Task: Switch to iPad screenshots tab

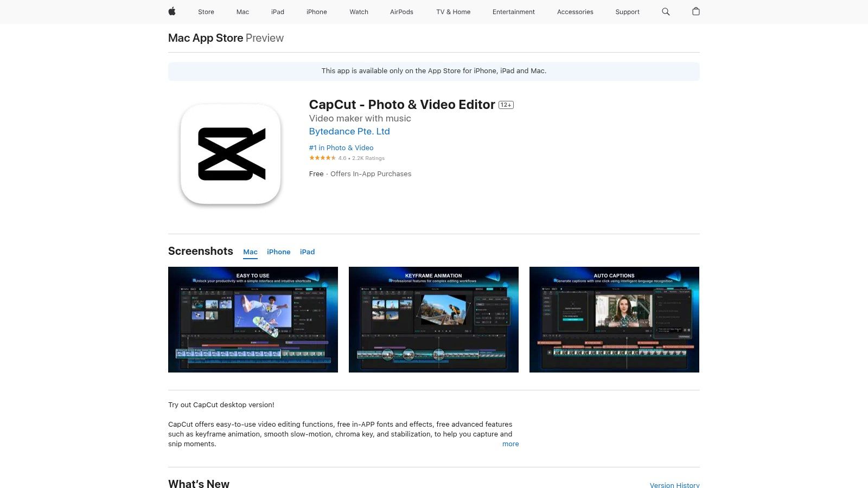Action: pos(308,252)
